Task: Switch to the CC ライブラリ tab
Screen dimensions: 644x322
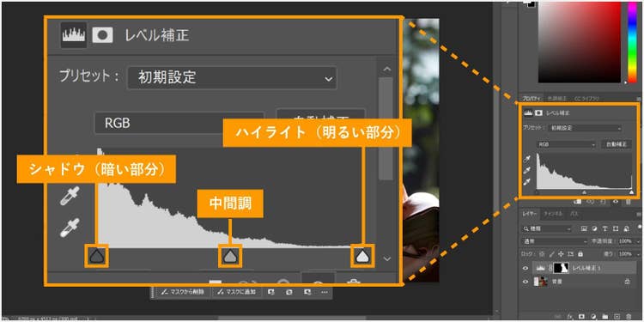Action: (586, 99)
